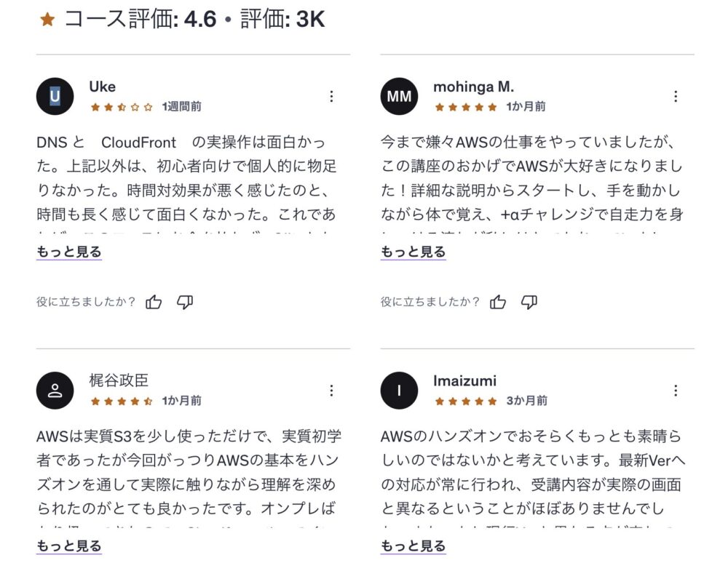Viewport: 728px width, 579px height.
Task: Click mohinga M.'s MM avatar
Action: (x=399, y=97)
